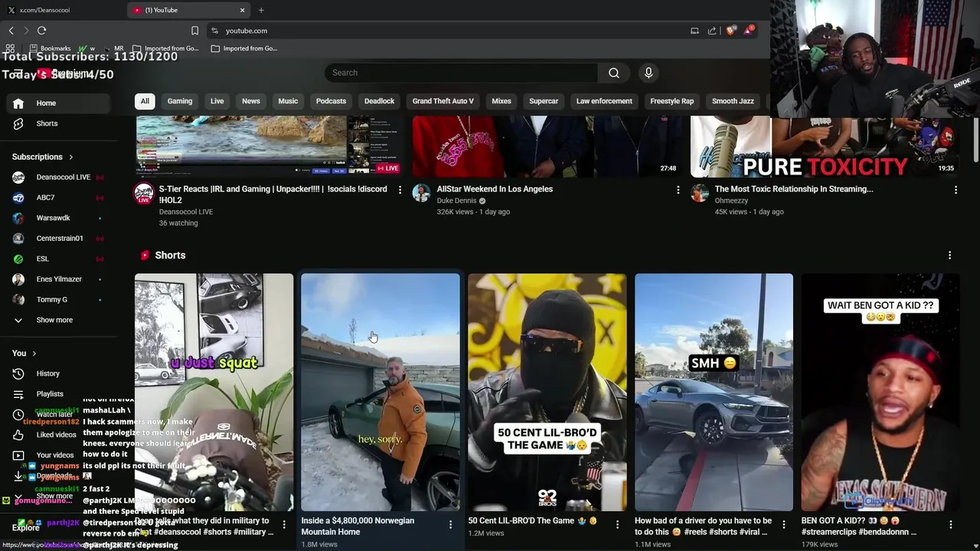The image size is (980, 551).
Task: Select the Supercar filter chip
Action: point(544,101)
